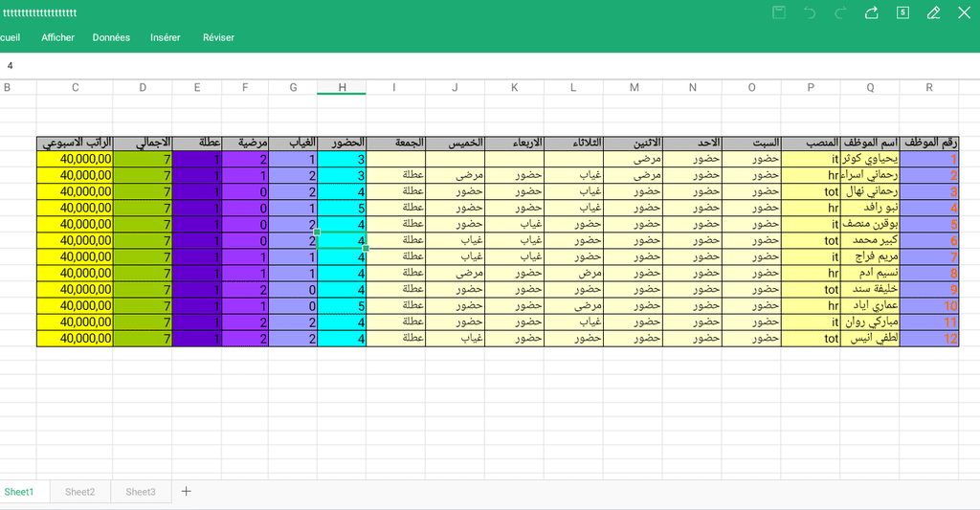Switch to the Sheet3 tab
Screen dimensions: 980x510
141,492
